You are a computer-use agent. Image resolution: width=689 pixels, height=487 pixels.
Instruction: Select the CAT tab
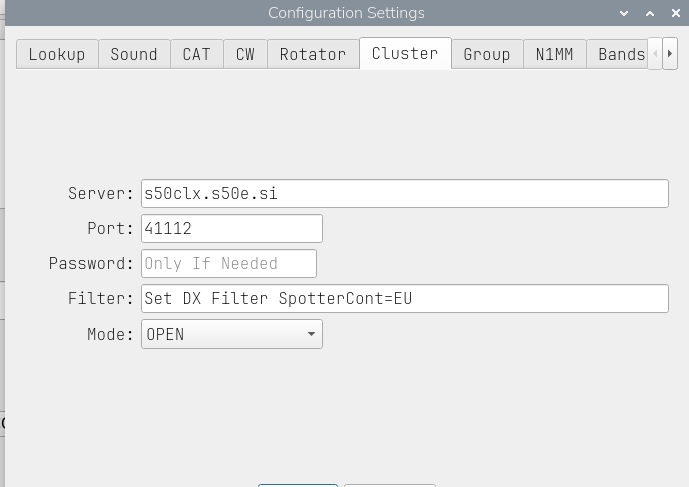point(196,54)
